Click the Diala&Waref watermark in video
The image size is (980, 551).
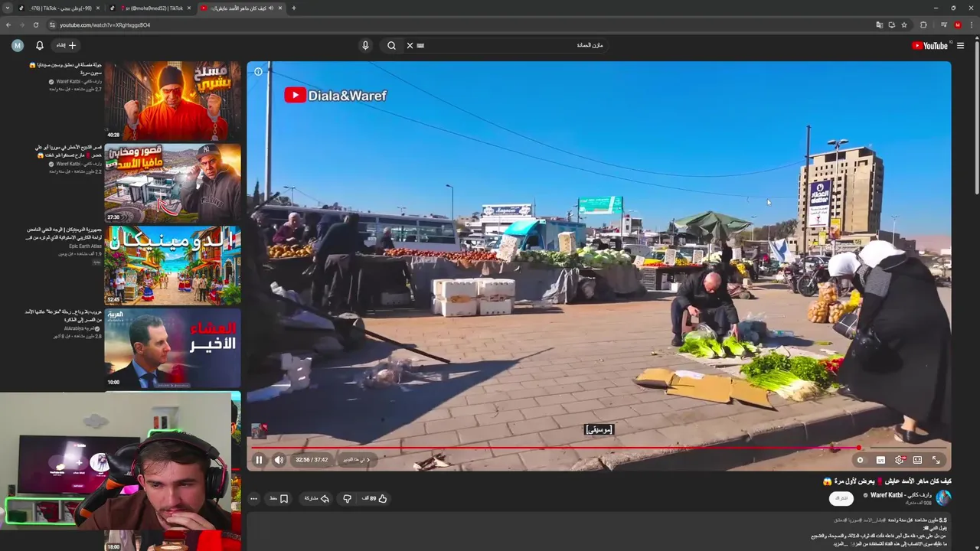pos(335,96)
